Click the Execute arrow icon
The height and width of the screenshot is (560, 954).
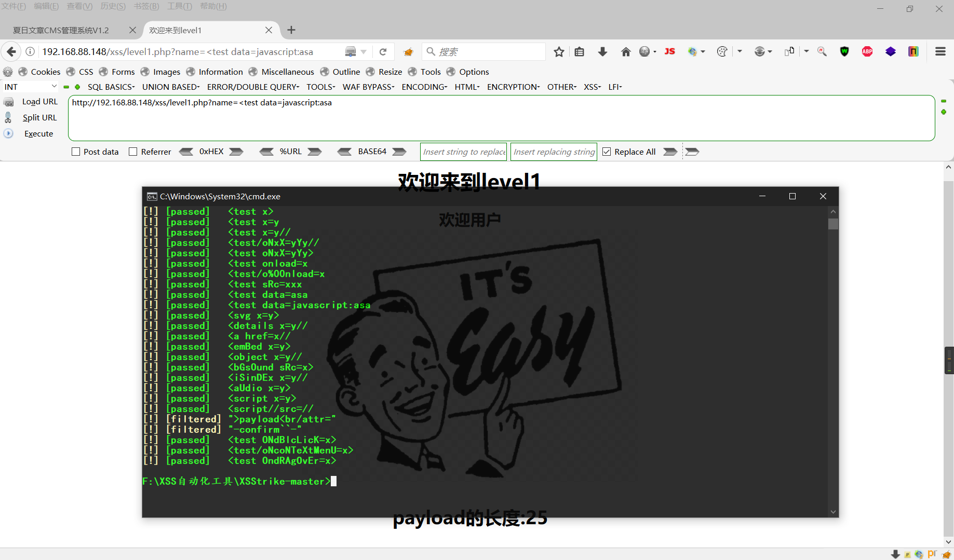pos(8,133)
